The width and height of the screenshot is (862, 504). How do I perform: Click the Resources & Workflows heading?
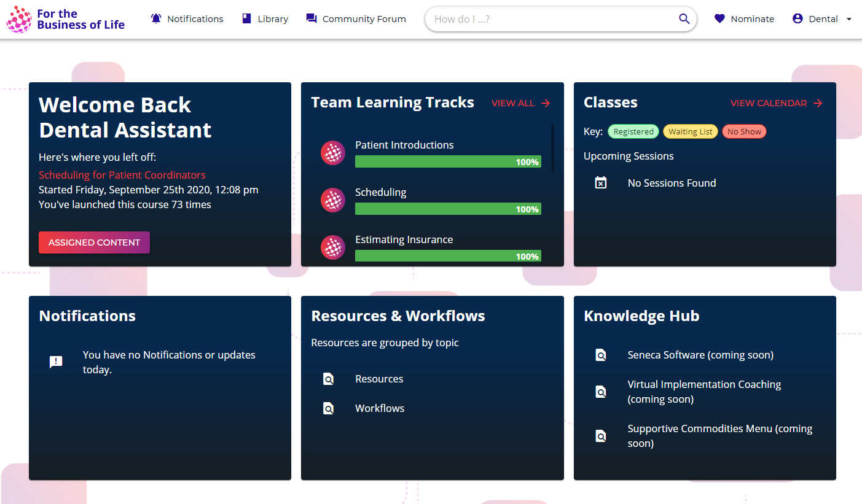(398, 316)
